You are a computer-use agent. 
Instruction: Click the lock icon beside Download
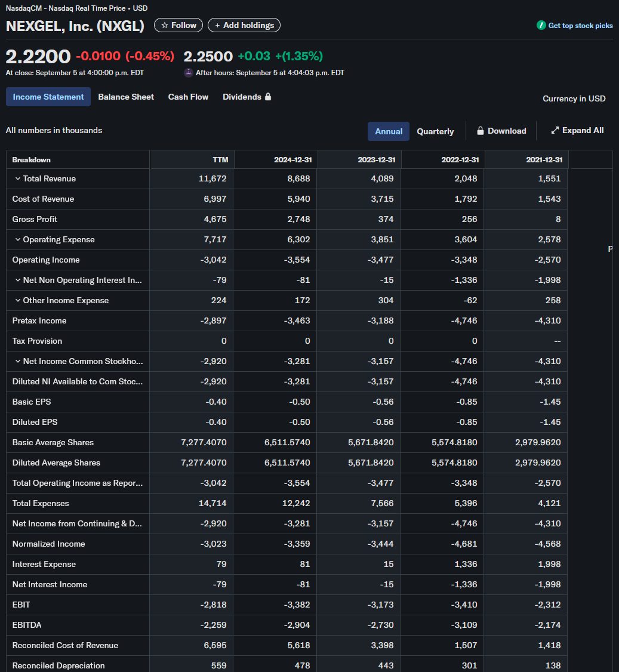pos(480,131)
